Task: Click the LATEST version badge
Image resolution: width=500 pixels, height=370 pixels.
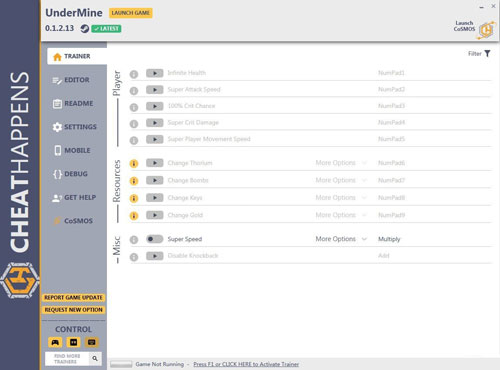Action: [x=106, y=29]
